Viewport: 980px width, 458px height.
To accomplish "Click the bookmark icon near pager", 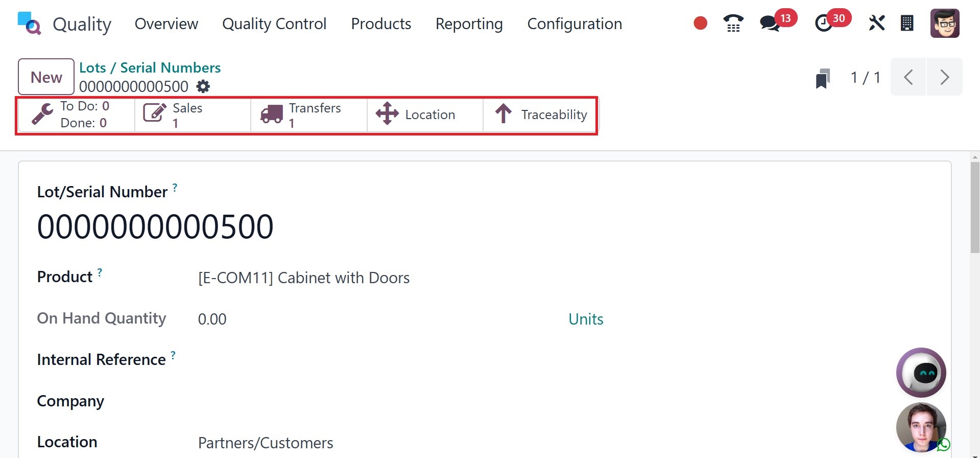I will coord(822,78).
